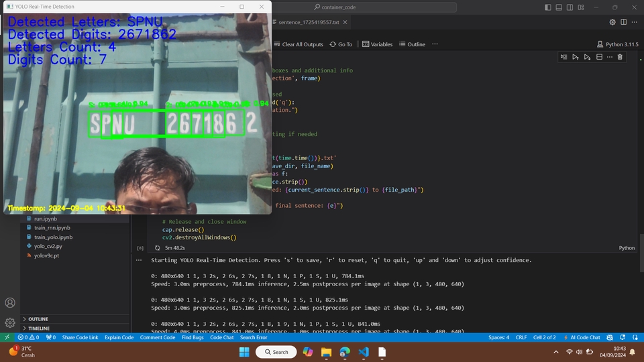Click the Python cell language label
Viewport: 644px width, 362px height.
627,248
